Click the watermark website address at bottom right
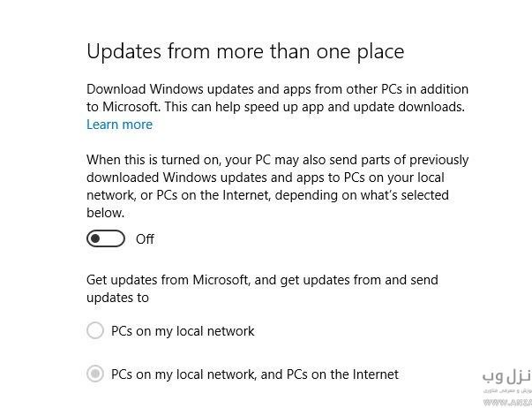532x408 pixels. coord(507,403)
